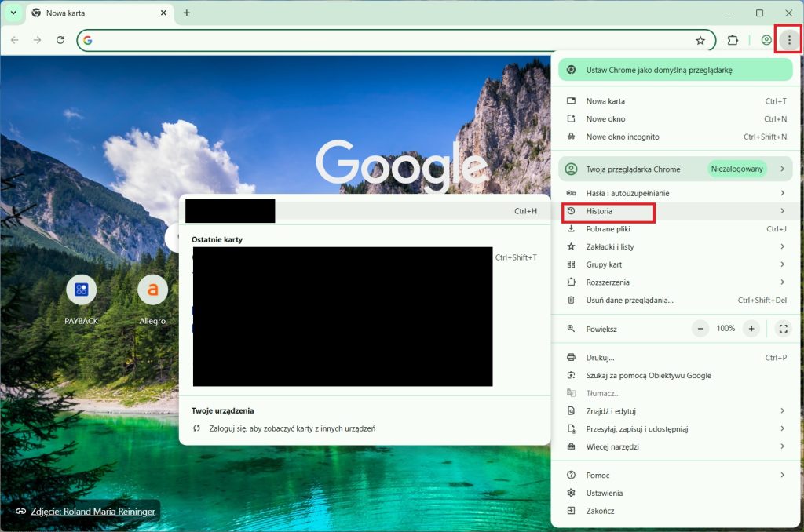Viewport: 804px width, 532px height.
Task: Click the three-dot Chrome menu button
Action: 788,40
